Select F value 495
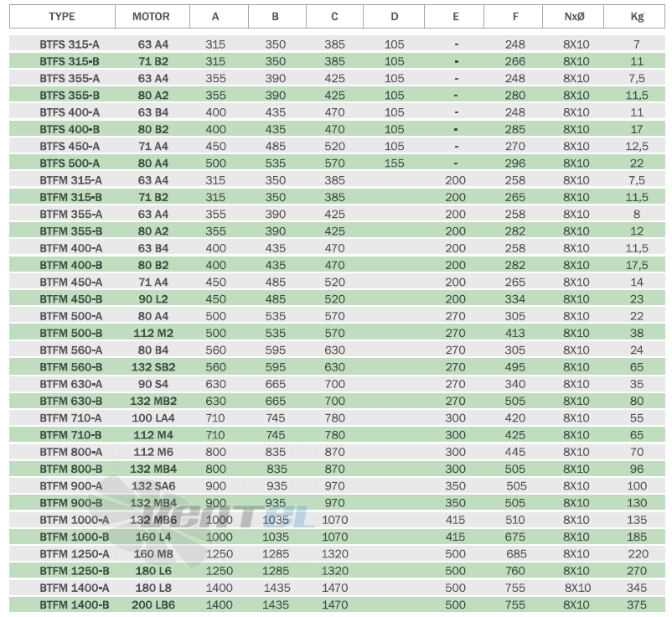Image resolution: width=672 pixels, height=617 pixels. (514, 367)
